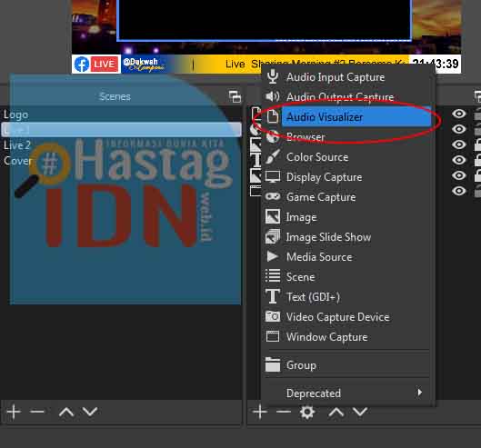Select Audio Output Capture source
Viewport: 481px width, 448px height.
(340, 97)
